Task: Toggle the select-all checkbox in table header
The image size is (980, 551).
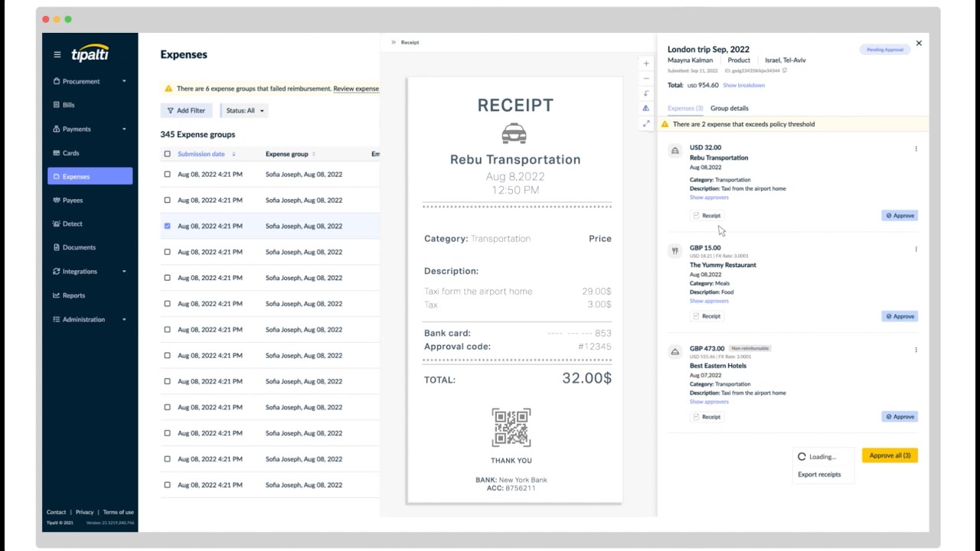Action: (168, 154)
